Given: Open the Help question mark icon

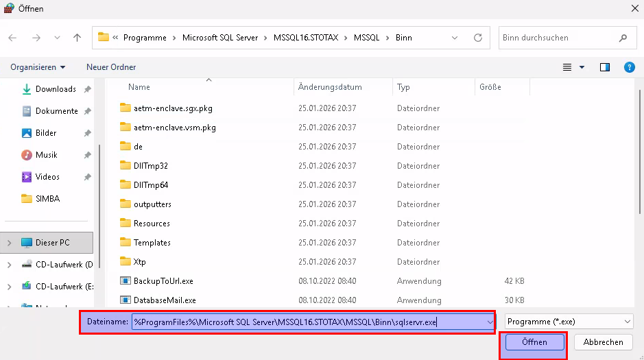Looking at the screenshot, I should pos(629,67).
